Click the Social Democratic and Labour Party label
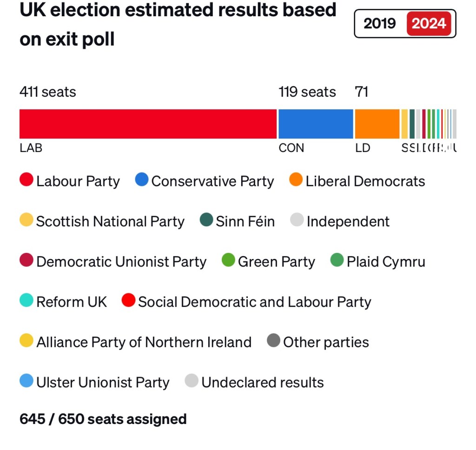Screen dimensions: 476x450 (x=254, y=302)
